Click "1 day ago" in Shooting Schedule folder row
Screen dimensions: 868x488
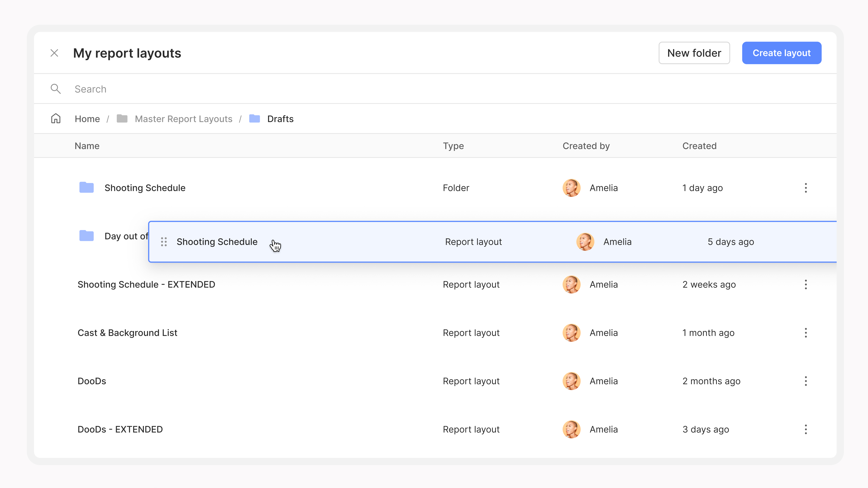click(703, 188)
